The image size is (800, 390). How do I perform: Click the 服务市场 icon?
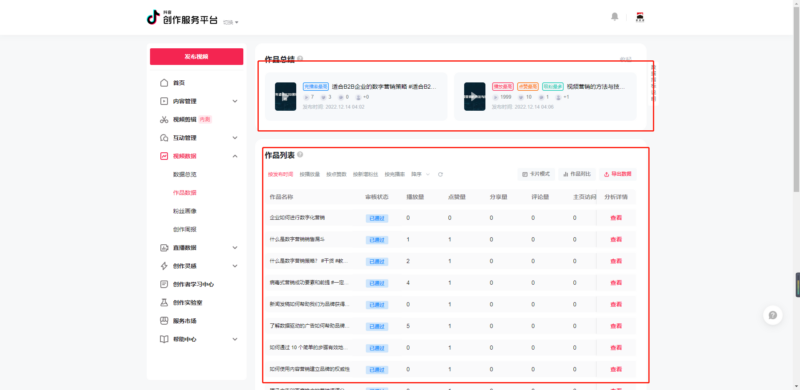[164, 321]
